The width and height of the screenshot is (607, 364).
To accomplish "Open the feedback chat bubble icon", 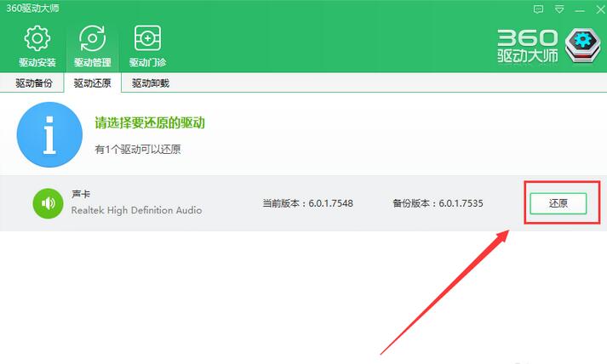I will click(538, 9).
